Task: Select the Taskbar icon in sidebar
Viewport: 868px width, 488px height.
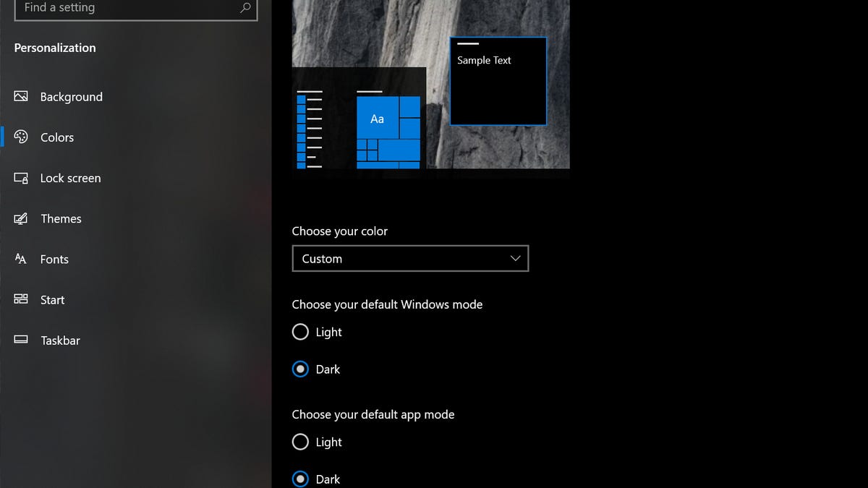Action: pyautogui.click(x=21, y=340)
